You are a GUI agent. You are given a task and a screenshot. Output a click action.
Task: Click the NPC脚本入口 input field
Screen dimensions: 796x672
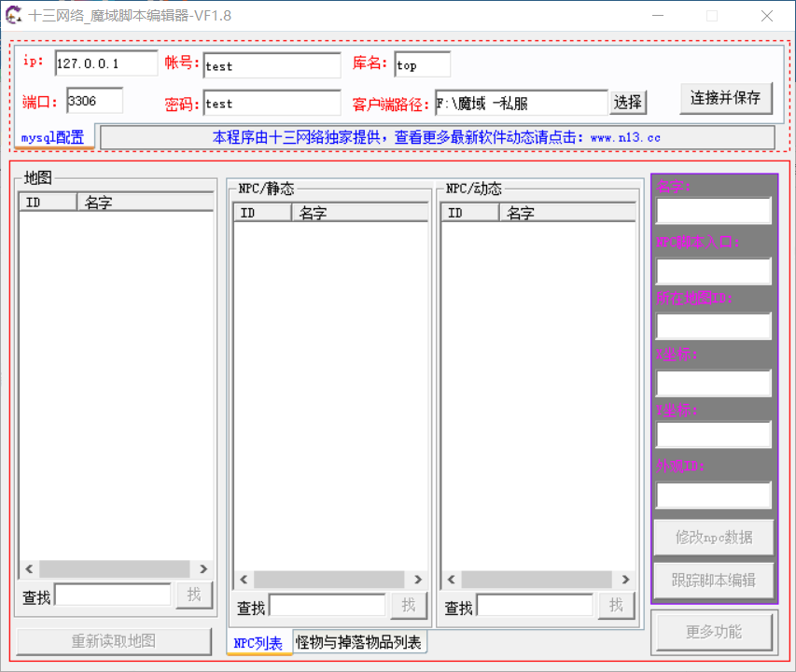pos(714,272)
